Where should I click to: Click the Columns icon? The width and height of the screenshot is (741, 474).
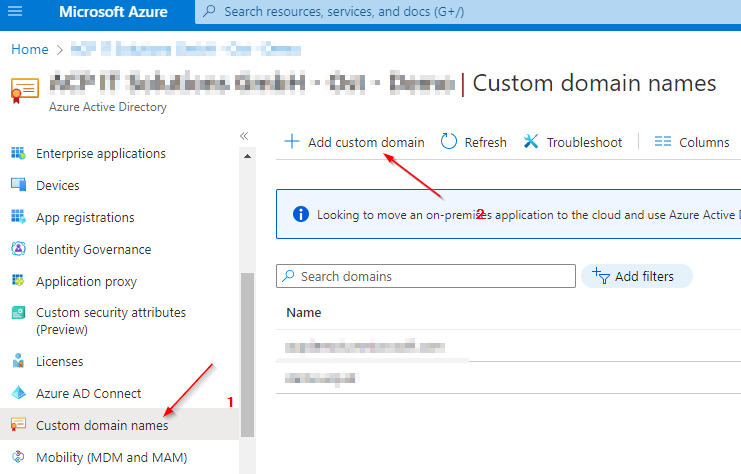pyautogui.click(x=663, y=141)
